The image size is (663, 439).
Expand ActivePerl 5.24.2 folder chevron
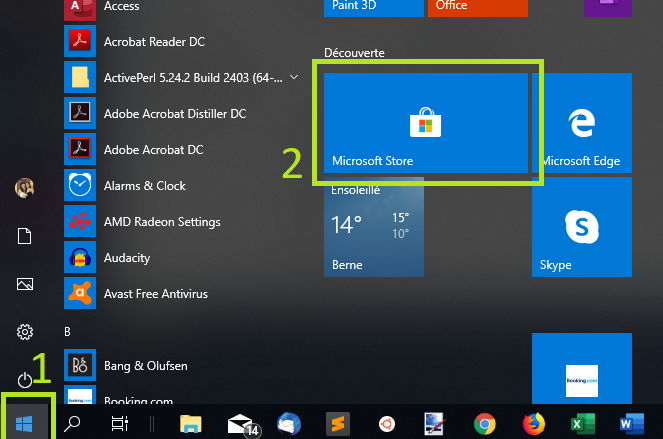click(294, 77)
